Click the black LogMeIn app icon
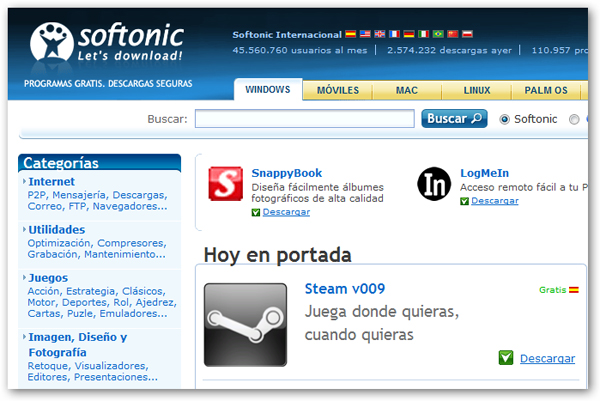Screen dimensions: 600x401 (x=434, y=184)
